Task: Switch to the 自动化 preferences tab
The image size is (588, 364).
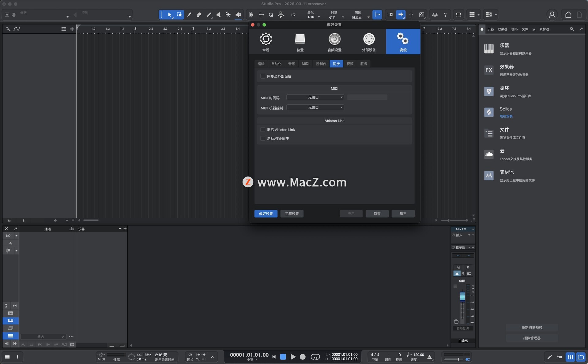Action: click(276, 64)
